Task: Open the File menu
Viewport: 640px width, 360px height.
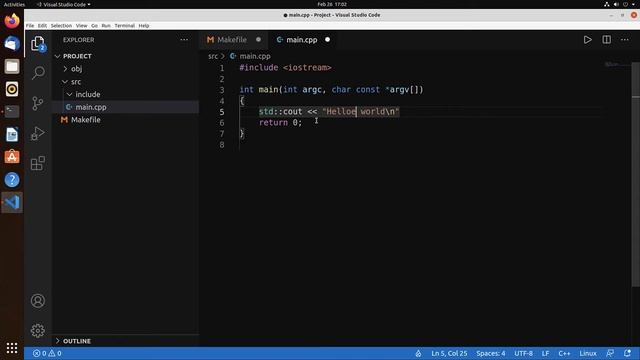Action: 30,25
